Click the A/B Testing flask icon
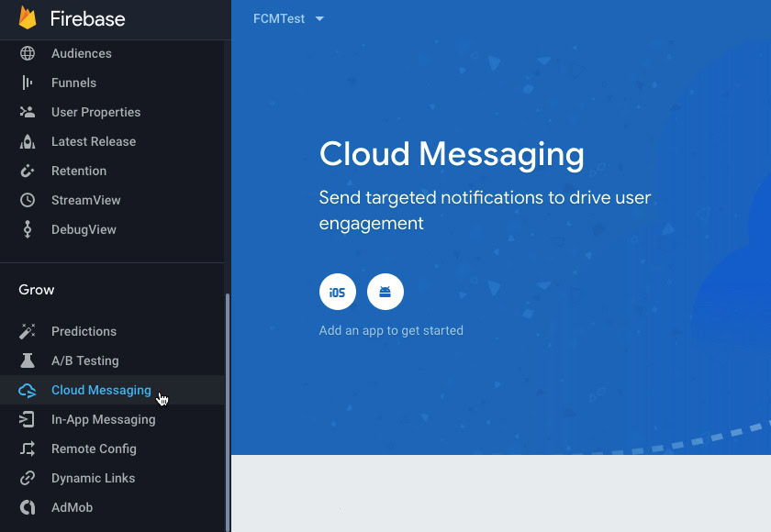Image resolution: width=771 pixels, height=532 pixels. pos(28,360)
